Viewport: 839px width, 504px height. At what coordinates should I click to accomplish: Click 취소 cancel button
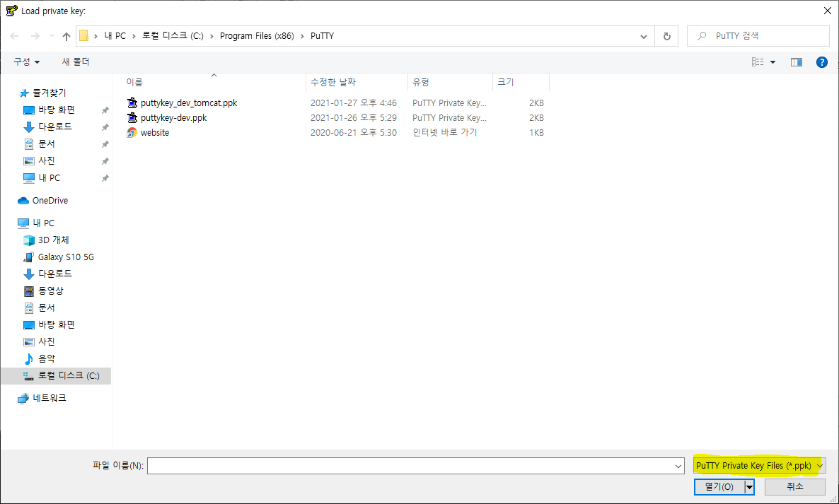pos(795,487)
